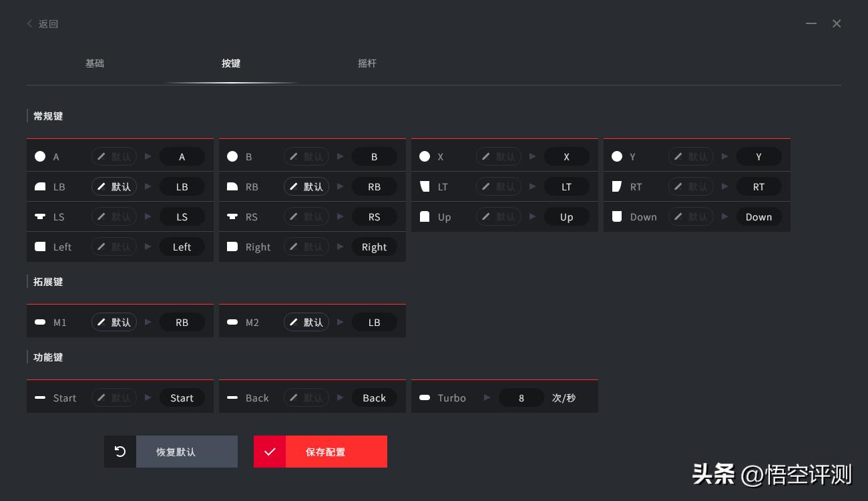Click the back arrow labeled 返回

(x=42, y=24)
